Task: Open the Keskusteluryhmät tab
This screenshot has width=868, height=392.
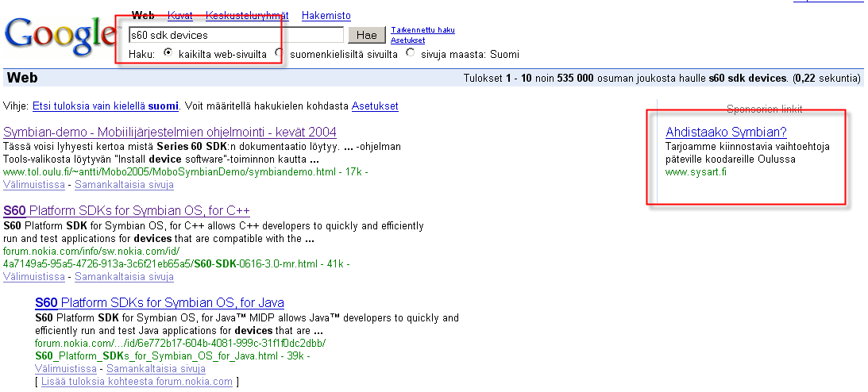Action: (x=247, y=15)
